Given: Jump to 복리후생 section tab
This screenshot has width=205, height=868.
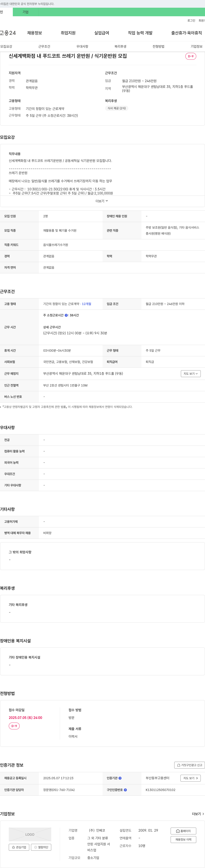Looking at the screenshot, I should click(x=120, y=46).
